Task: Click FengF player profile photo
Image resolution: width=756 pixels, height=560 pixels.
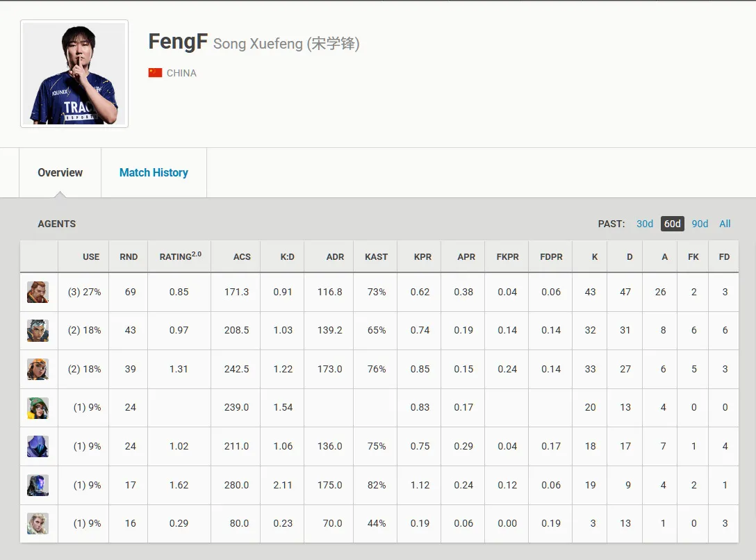Action: click(x=74, y=74)
